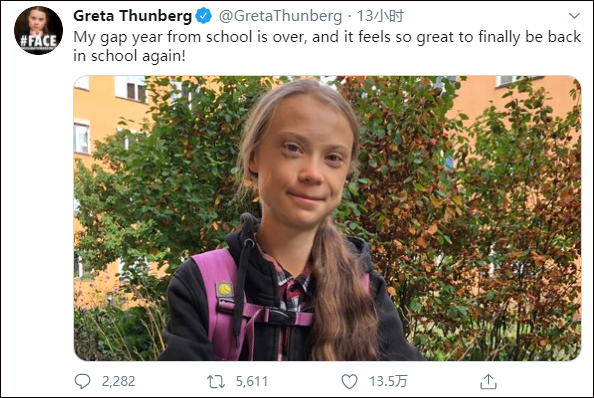
Task: Click the long braid in the photo
Action: tap(341, 295)
